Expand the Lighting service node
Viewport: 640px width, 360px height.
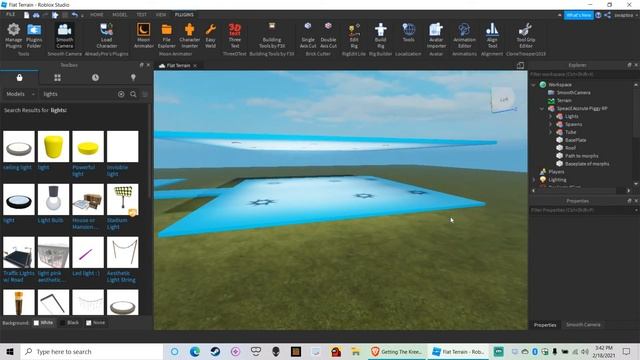(x=533, y=180)
